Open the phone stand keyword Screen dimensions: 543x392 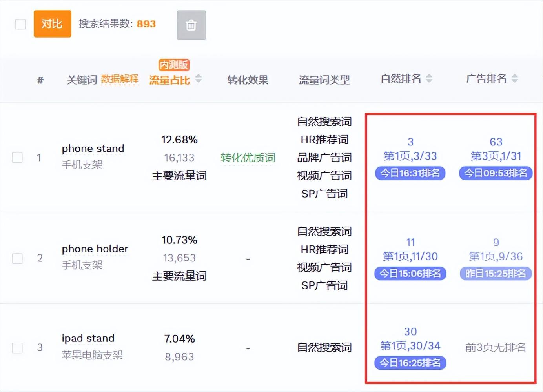pyautogui.click(x=93, y=149)
